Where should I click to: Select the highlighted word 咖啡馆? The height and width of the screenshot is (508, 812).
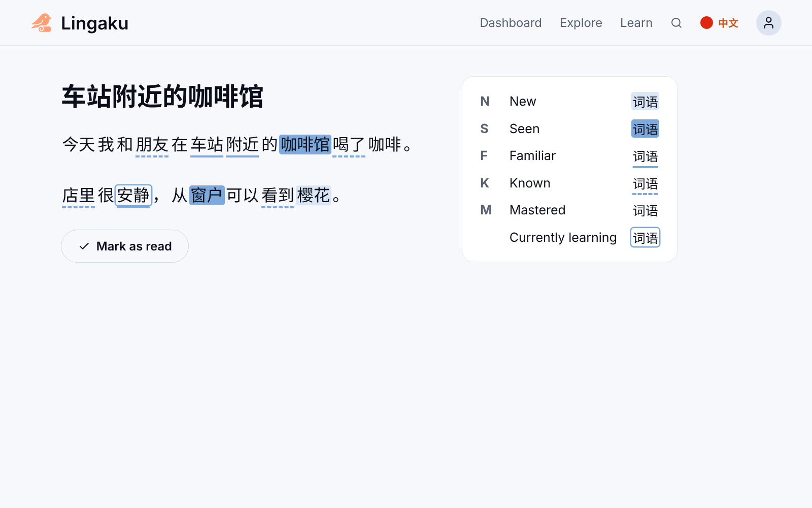pyautogui.click(x=305, y=144)
